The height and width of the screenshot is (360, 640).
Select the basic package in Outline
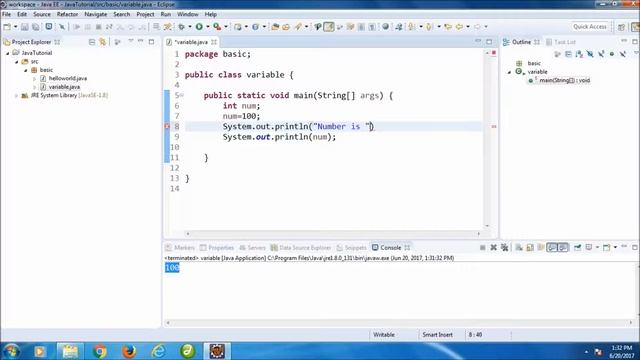pyautogui.click(x=529, y=63)
